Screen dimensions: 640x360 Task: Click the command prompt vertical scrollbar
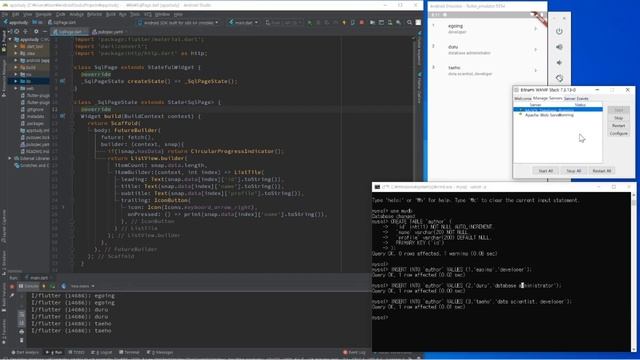click(x=633, y=271)
